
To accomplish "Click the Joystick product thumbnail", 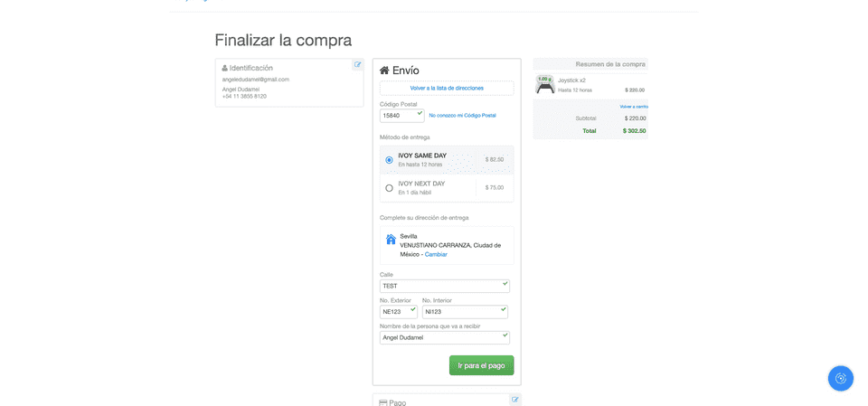I will click(544, 85).
